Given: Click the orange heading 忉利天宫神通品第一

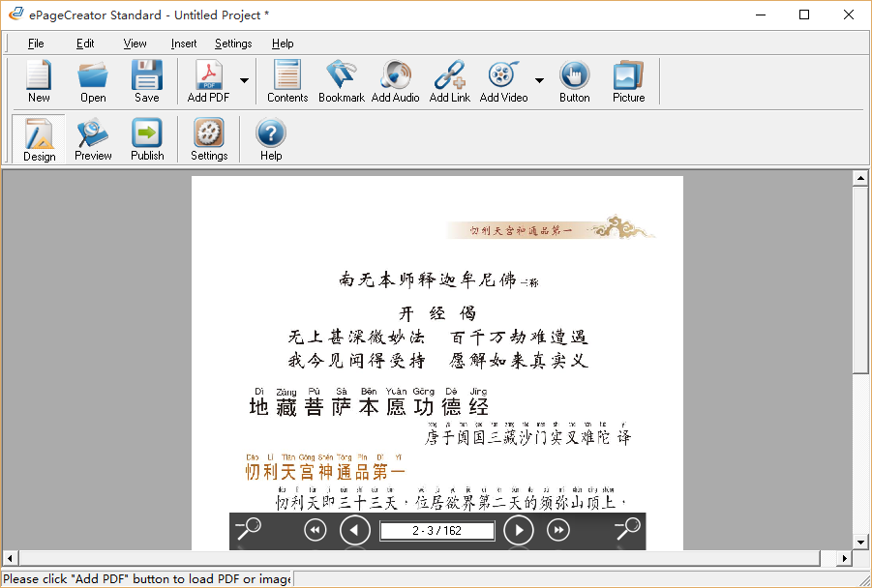Looking at the screenshot, I should click(325, 472).
